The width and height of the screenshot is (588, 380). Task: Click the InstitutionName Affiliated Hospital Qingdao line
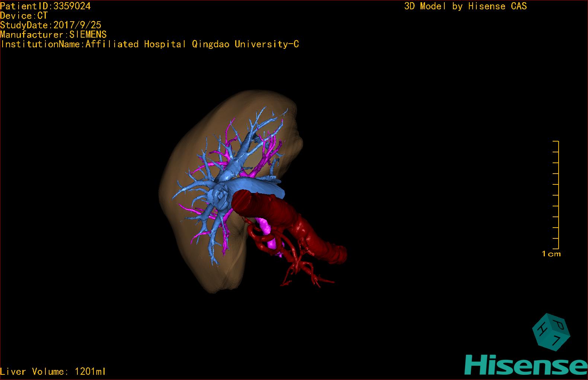coord(150,44)
